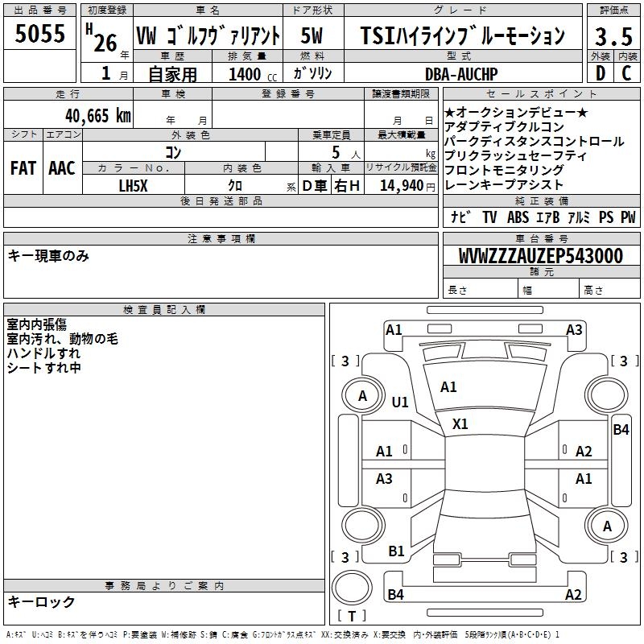Image resolution: width=644 pixels, height=644 pixels.
Task: Click overall evaluation score 3.5
Action: click(x=613, y=36)
